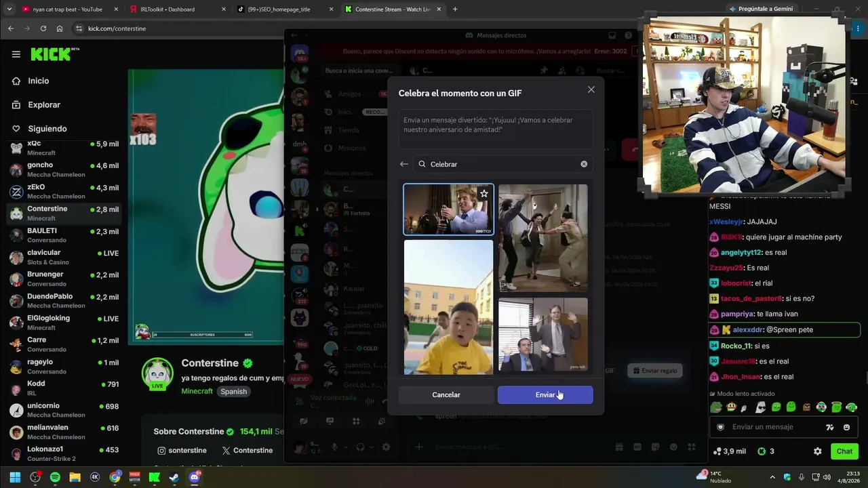This screenshot has width=868, height=488.
Task: Send the GIF with Enviar
Action: (x=545, y=395)
